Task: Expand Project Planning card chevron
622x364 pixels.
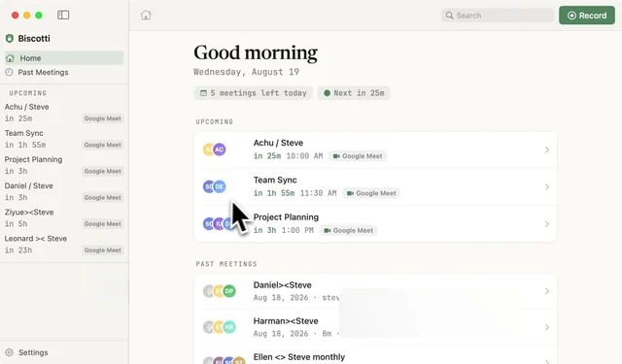Action: click(x=547, y=224)
